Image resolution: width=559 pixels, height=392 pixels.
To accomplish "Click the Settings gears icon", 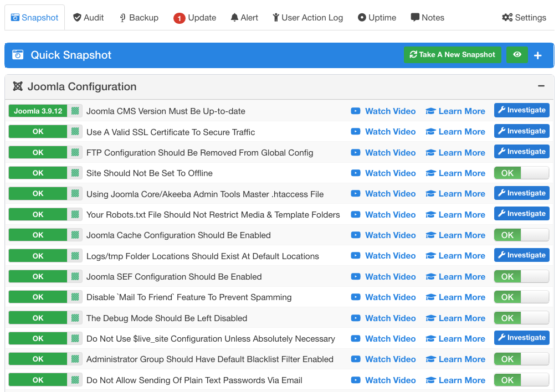I will [x=507, y=18].
